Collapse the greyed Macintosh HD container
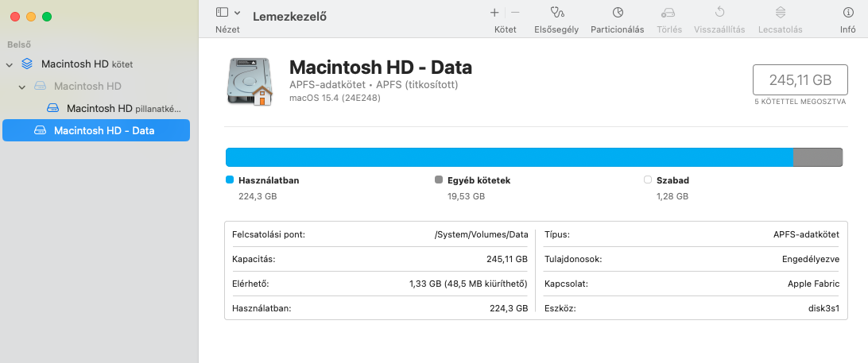Viewport: 868px width, 363px height. coord(22,87)
